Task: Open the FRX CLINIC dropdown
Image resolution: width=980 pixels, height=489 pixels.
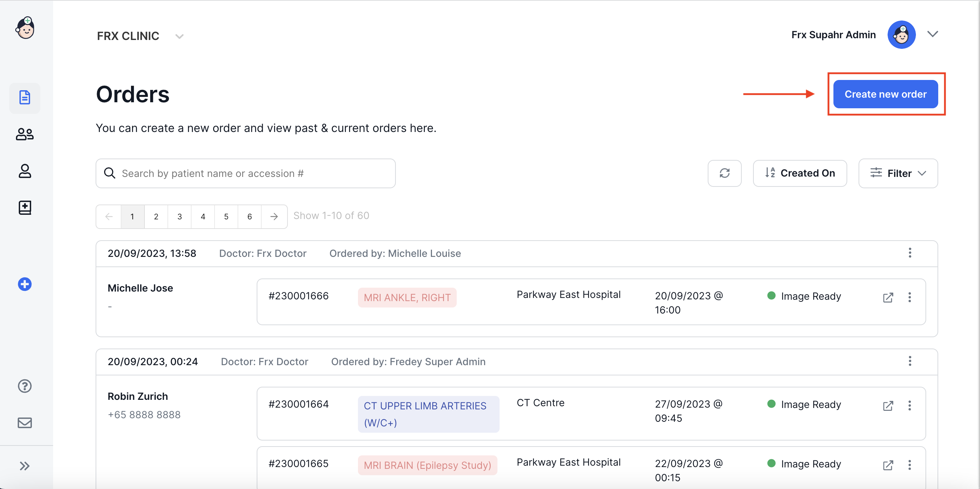Action: coord(179,36)
